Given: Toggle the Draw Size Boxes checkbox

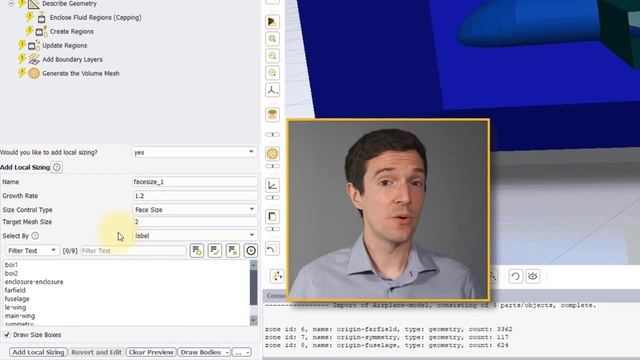Looking at the screenshot, I should point(7,335).
